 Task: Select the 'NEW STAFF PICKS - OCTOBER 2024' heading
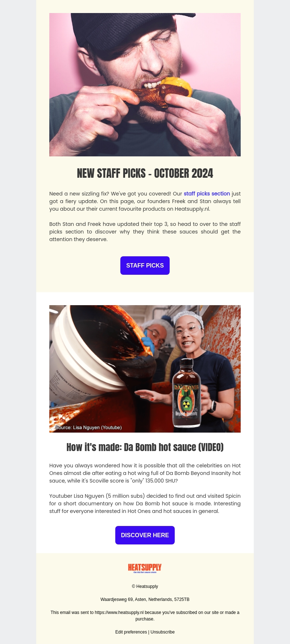pyautogui.click(x=145, y=173)
